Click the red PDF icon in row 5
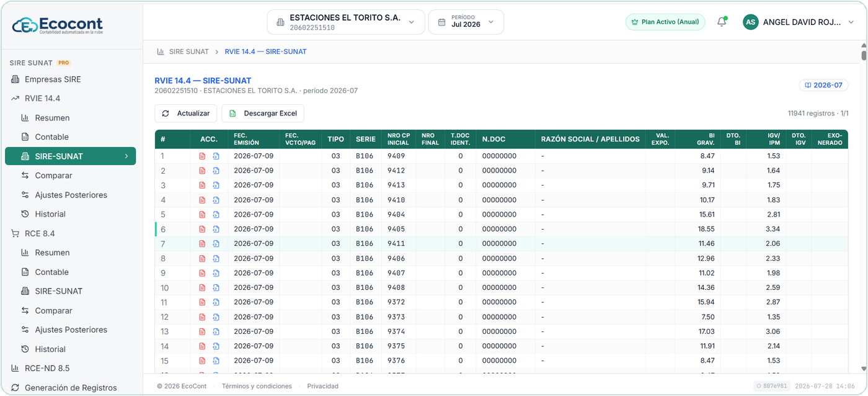This screenshot has height=396, width=868. (x=202, y=214)
